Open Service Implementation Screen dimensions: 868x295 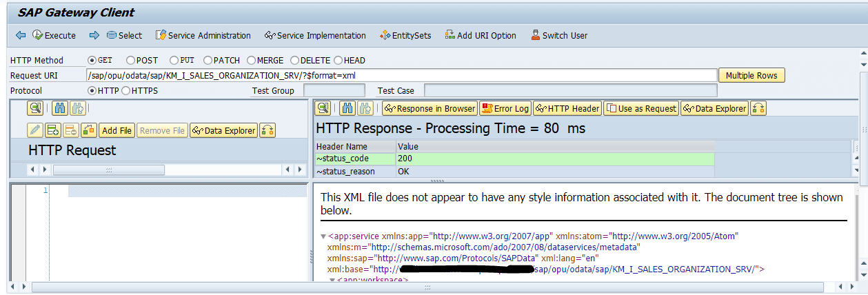coord(315,35)
